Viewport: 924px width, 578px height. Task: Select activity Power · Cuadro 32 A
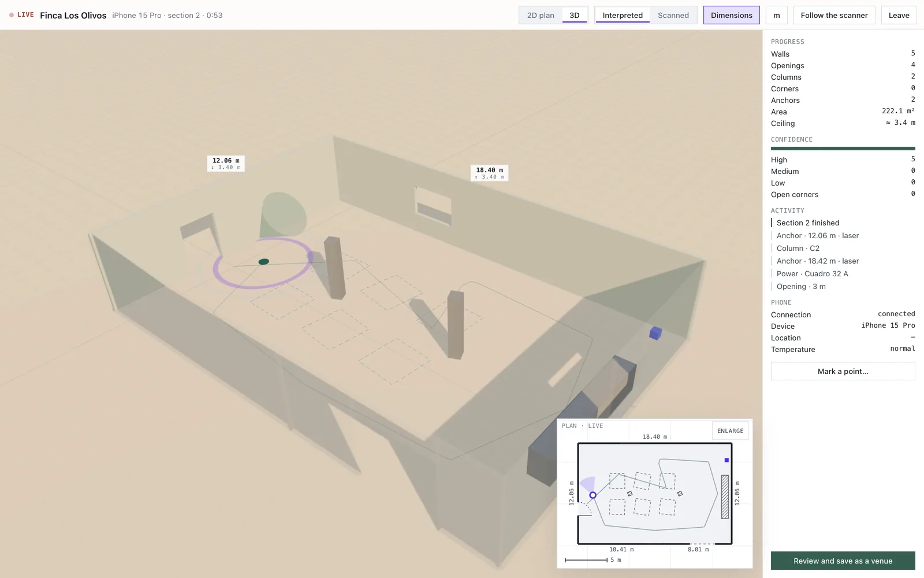(x=843, y=273)
